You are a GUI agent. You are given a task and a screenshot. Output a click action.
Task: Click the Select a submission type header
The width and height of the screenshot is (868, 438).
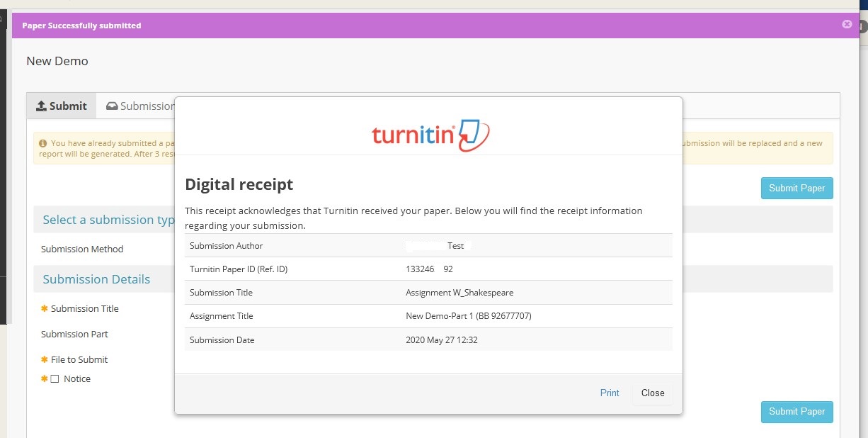[x=108, y=220]
